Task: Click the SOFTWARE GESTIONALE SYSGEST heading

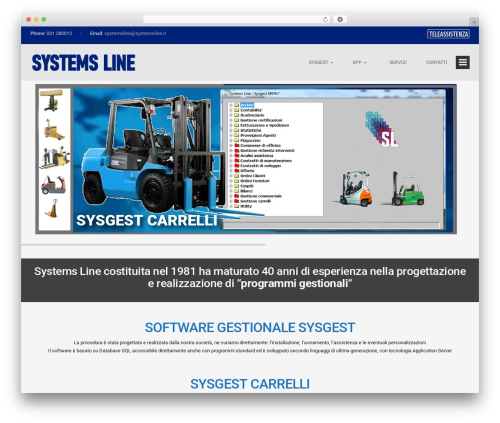Action: 250,328
